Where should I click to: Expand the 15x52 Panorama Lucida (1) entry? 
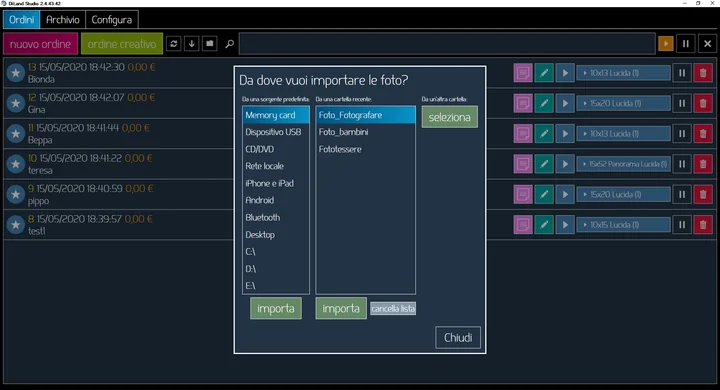tap(624, 164)
